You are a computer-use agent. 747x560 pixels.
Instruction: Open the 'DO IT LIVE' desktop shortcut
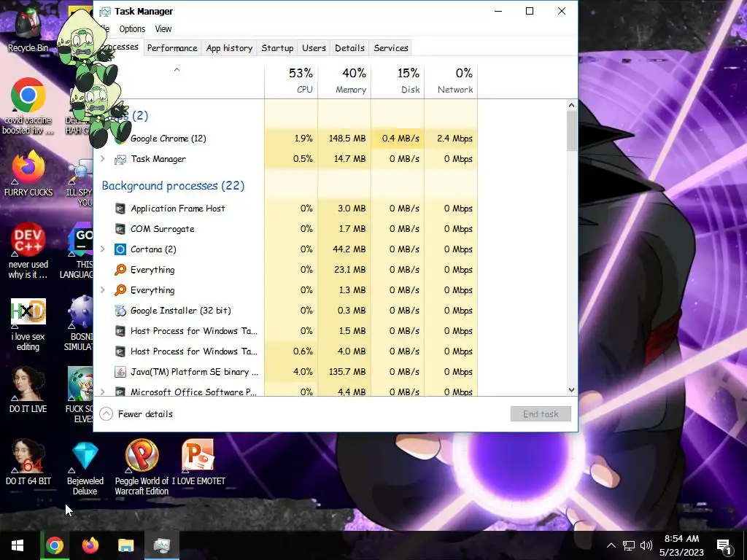pos(28,389)
